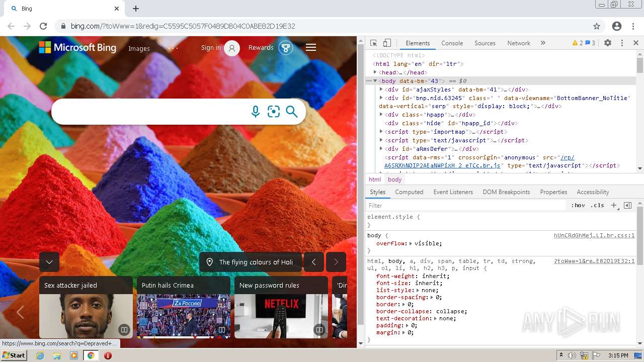Expand the overflow property value
The image size is (644, 362).
click(x=411, y=243)
